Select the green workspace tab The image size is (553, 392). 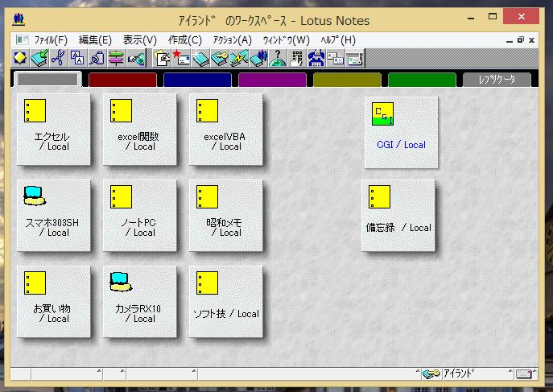point(422,80)
